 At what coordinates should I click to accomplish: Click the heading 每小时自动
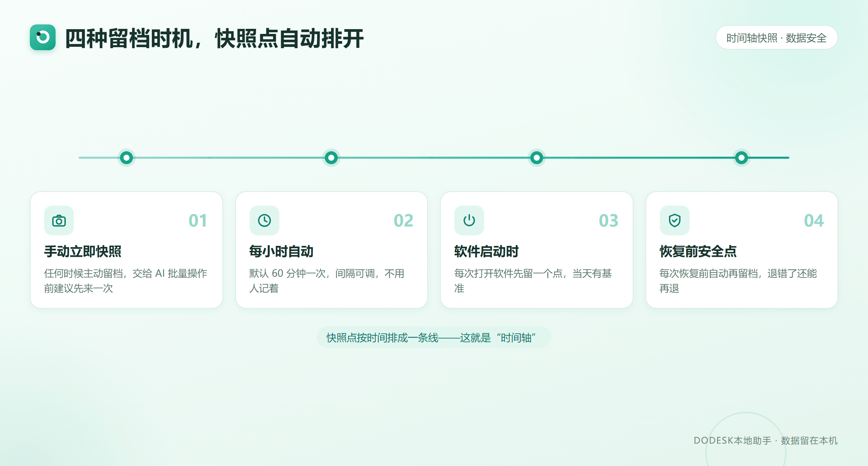(281, 251)
